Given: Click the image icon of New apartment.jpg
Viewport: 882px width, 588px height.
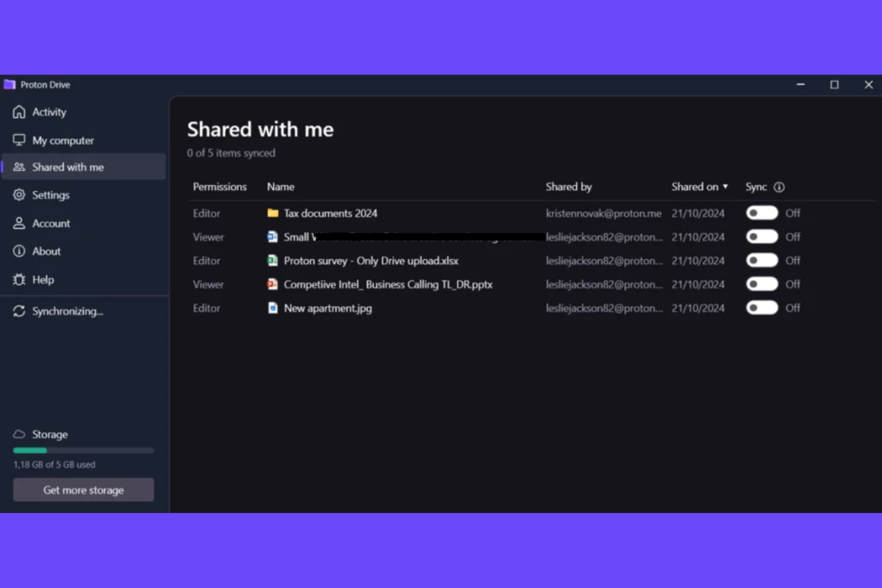Looking at the screenshot, I should point(272,308).
